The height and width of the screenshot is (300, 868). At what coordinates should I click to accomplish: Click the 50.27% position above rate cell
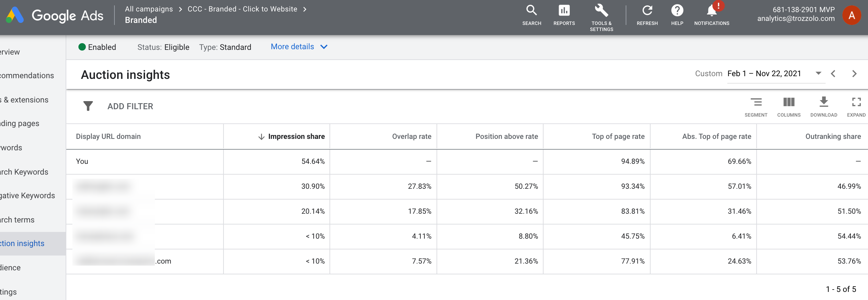(x=526, y=186)
